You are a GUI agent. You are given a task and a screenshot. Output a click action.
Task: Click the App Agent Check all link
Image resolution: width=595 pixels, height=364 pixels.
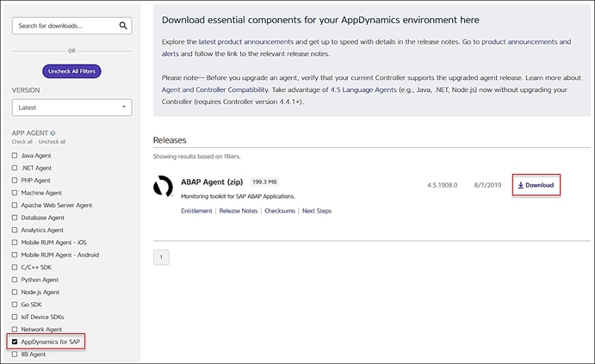coord(22,141)
